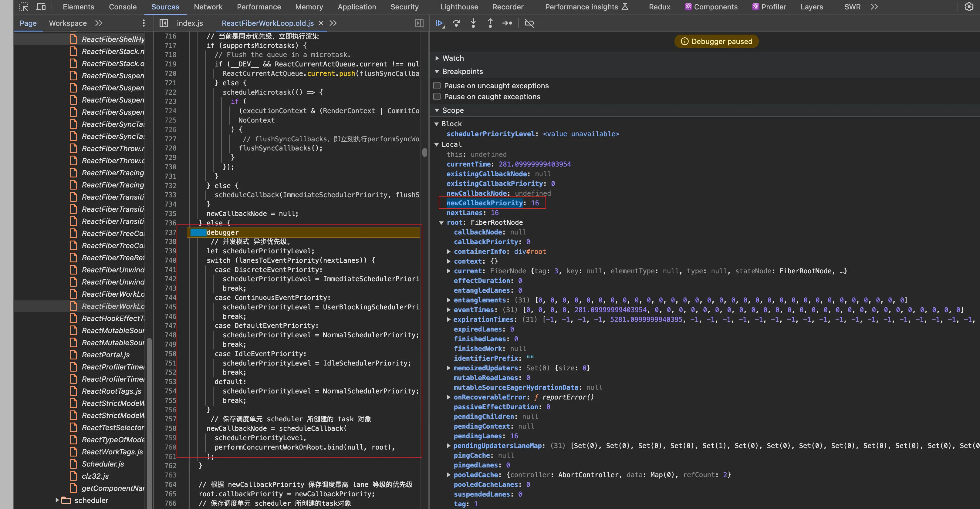Expand the containerInfo property
This screenshot has height=509, width=980.
pos(448,251)
